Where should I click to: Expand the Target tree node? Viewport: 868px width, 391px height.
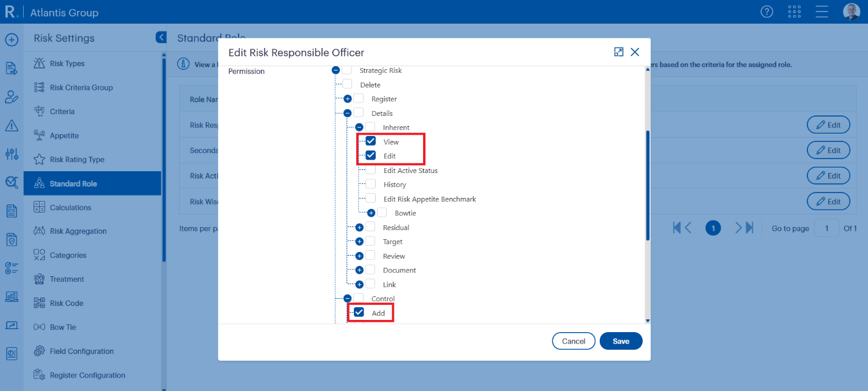359,242
